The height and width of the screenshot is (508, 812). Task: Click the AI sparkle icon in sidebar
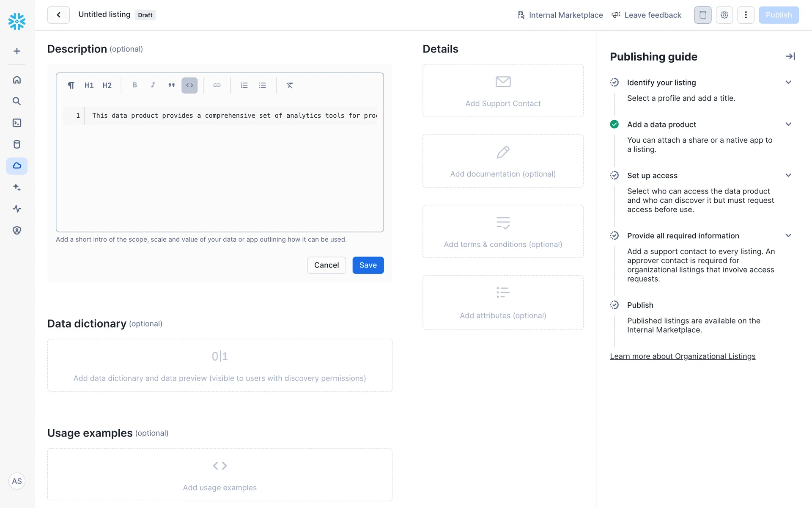coord(17,187)
